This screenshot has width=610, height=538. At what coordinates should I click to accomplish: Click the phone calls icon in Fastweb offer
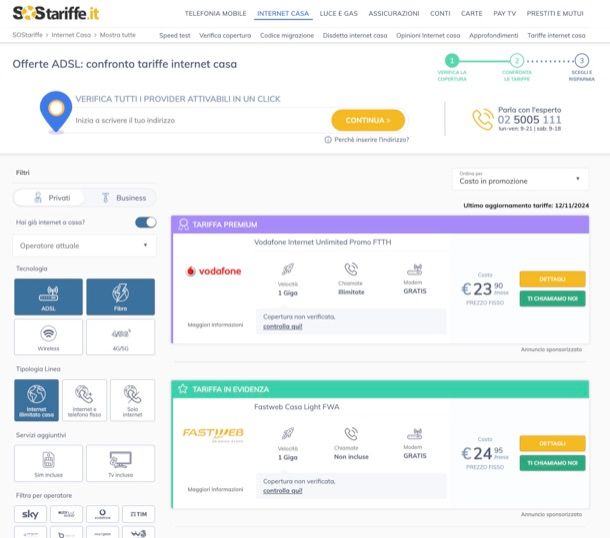click(x=351, y=433)
